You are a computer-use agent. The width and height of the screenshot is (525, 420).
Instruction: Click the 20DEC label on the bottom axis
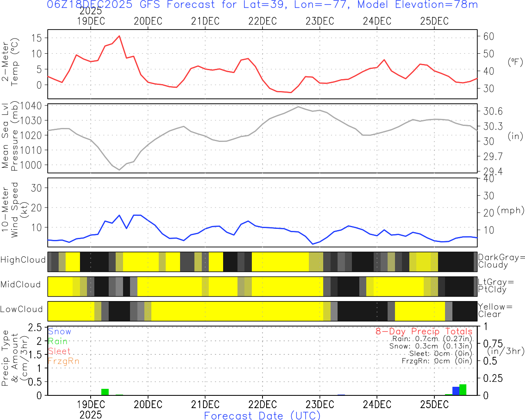point(148,404)
